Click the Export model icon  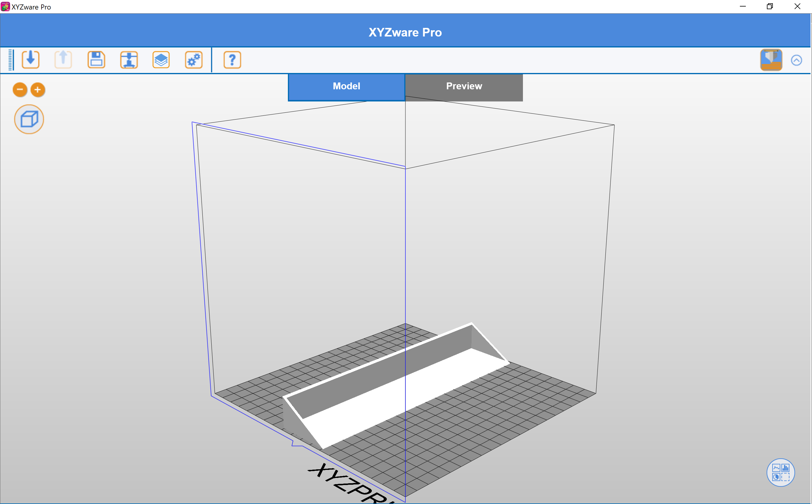[x=63, y=60]
